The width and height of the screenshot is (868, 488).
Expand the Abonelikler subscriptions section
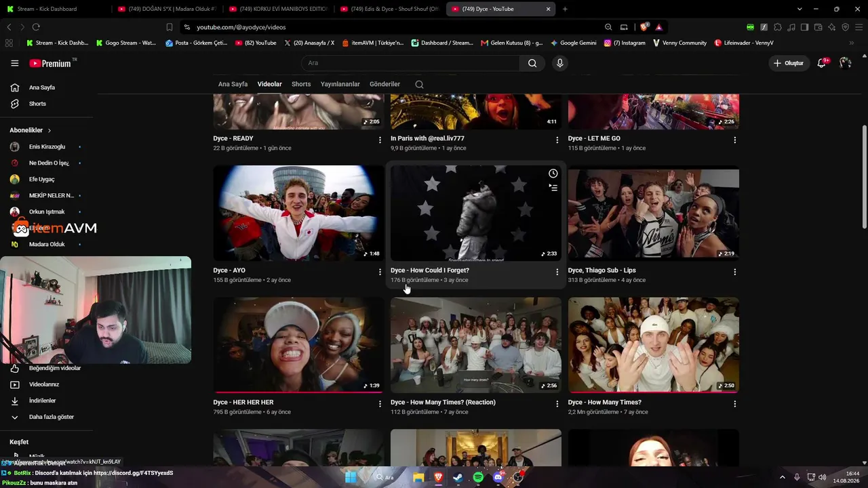click(31, 130)
